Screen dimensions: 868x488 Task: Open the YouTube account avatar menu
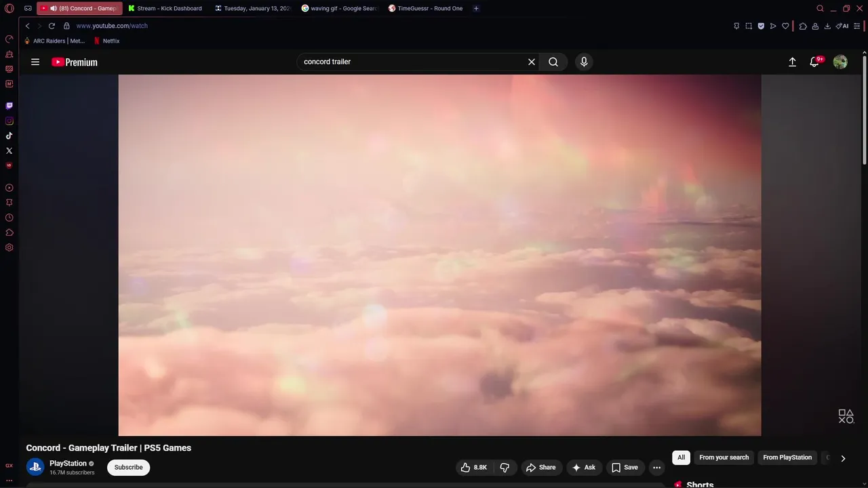[x=840, y=62]
